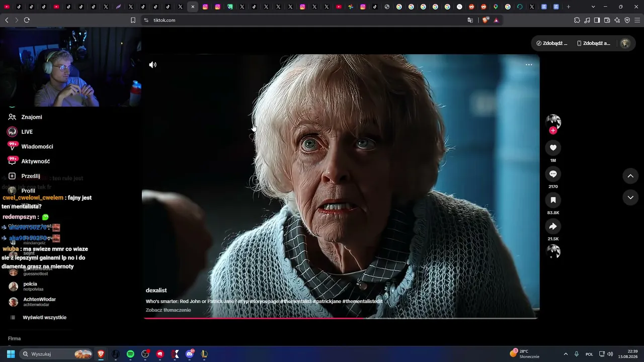
Task: Reload the TikTok page
Action: click(x=27, y=20)
